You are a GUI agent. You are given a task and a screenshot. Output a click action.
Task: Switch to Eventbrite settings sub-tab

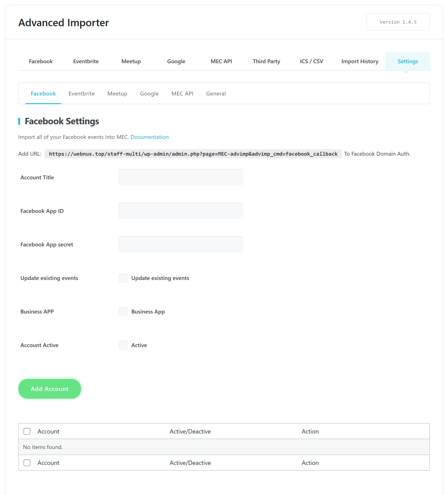click(x=81, y=94)
